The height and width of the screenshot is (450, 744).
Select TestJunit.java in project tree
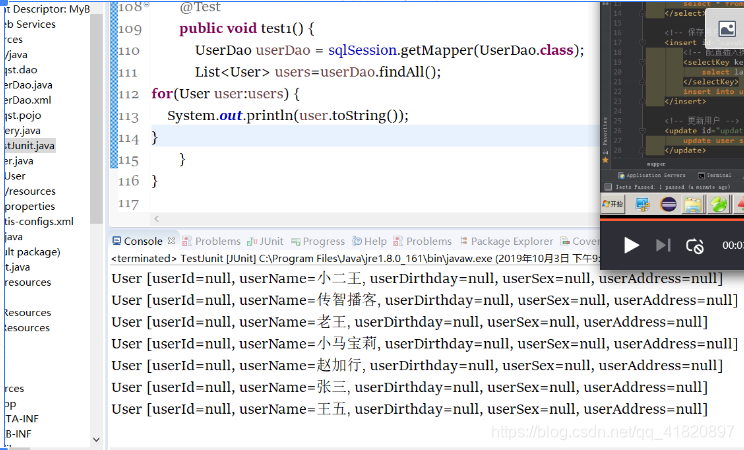click(x=29, y=146)
